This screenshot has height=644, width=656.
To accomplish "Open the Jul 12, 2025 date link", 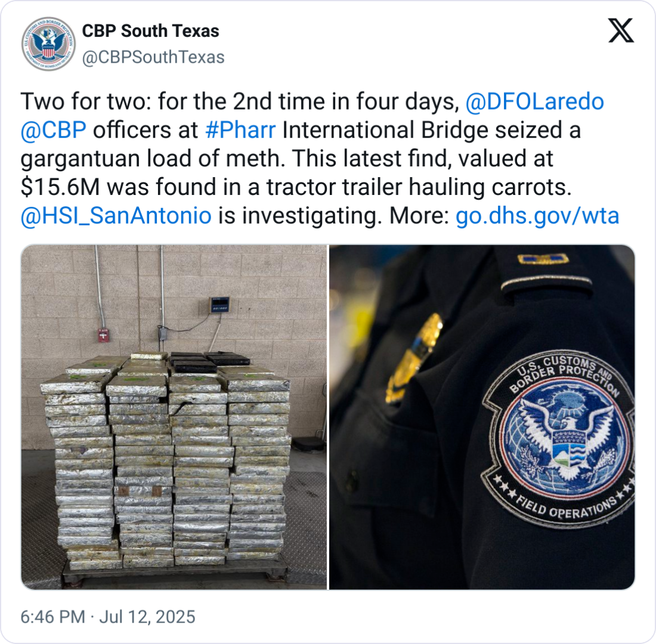I will point(147,617).
